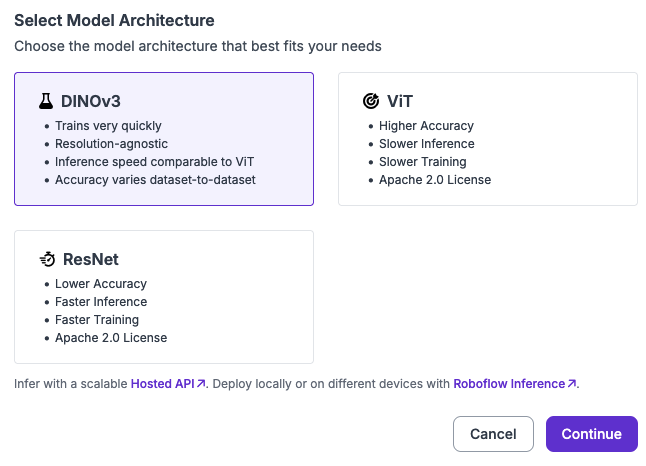Click the 'Select Model Architecture' heading

pyautogui.click(x=114, y=20)
